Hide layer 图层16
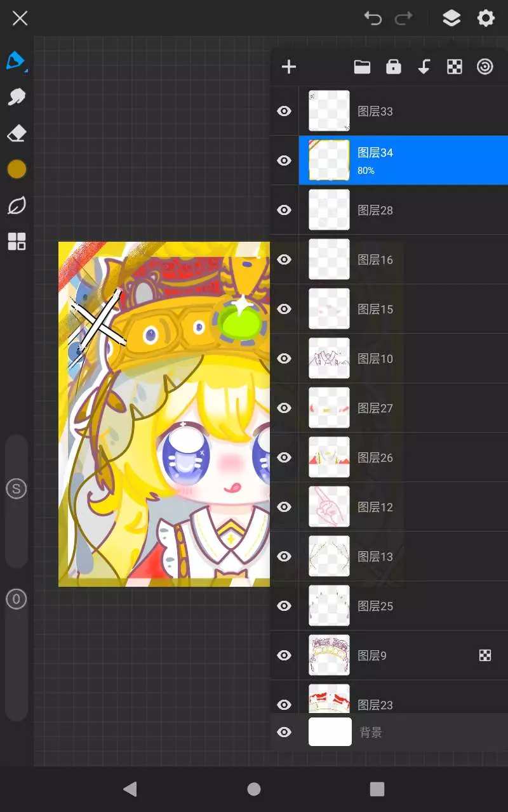The height and width of the screenshot is (812, 508). pyautogui.click(x=284, y=259)
